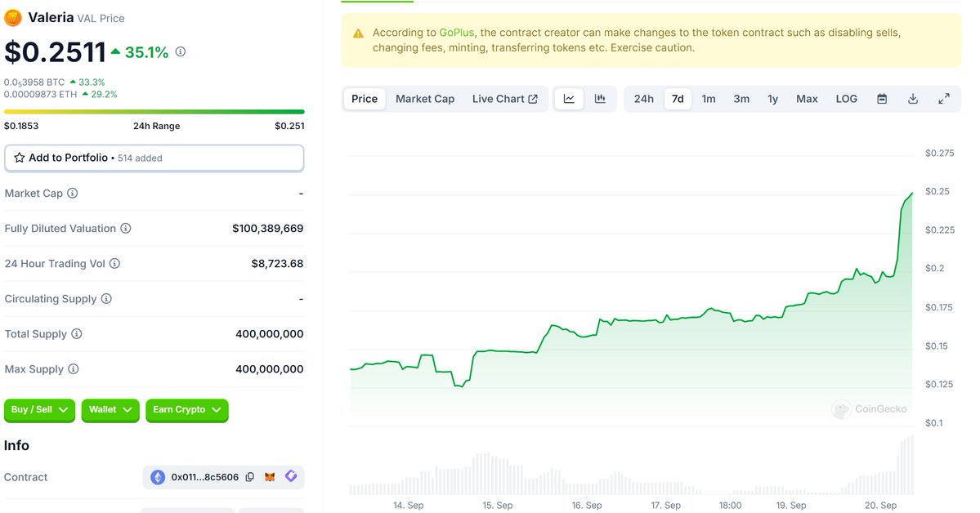The image size is (980, 513).
Task: Click the 0.00009873 ETH price text
Action: [41, 95]
